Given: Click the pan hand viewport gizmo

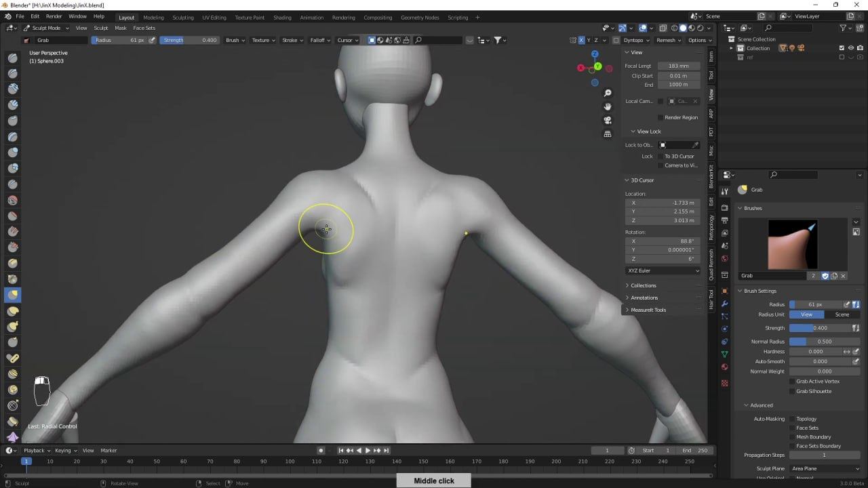Looking at the screenshot, I should point(608,106).
